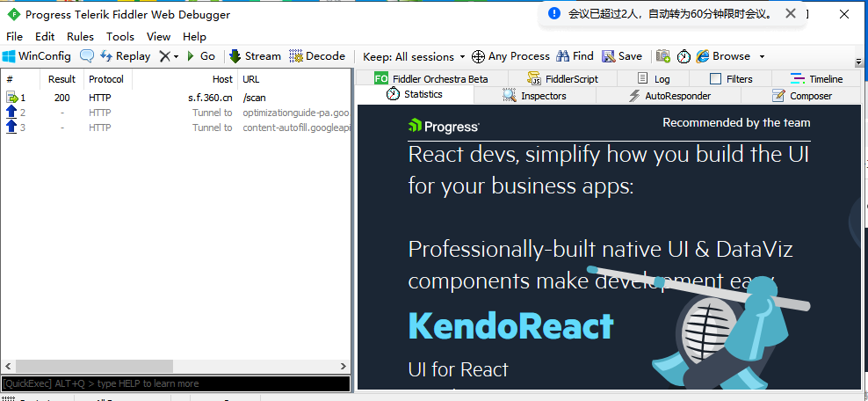Open the Help menu
The width and height of the screenshot is (868, 401).
[x=194, y=37]
